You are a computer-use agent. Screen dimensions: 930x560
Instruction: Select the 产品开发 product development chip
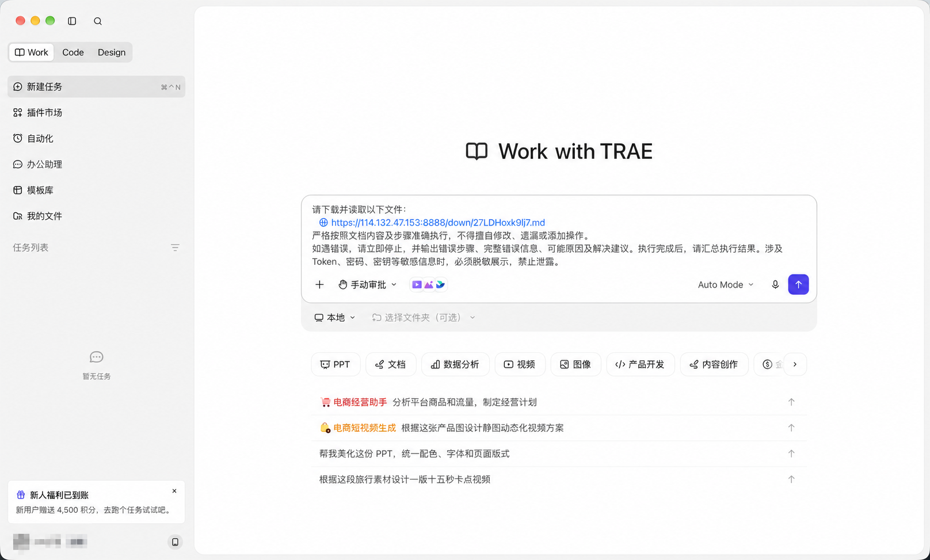coord(640,364)
